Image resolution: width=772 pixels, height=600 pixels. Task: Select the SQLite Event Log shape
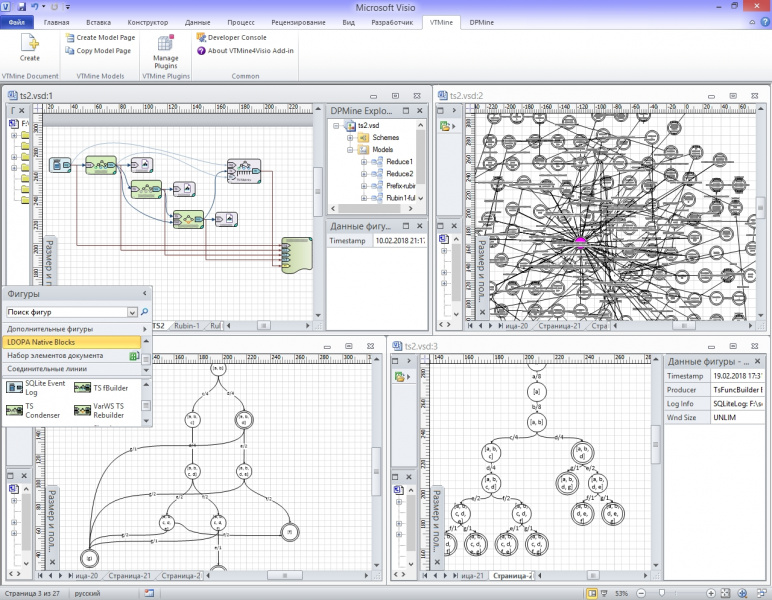36,388
